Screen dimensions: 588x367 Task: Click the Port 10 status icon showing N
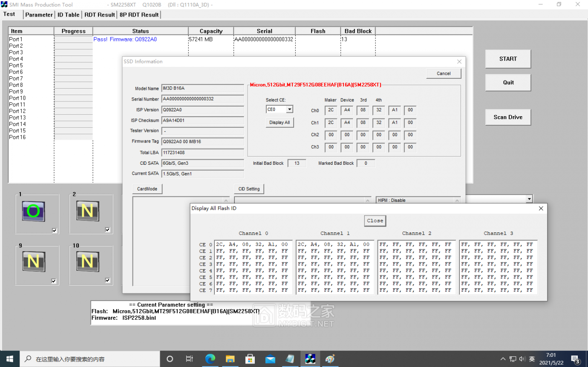[x=88, y=261]
